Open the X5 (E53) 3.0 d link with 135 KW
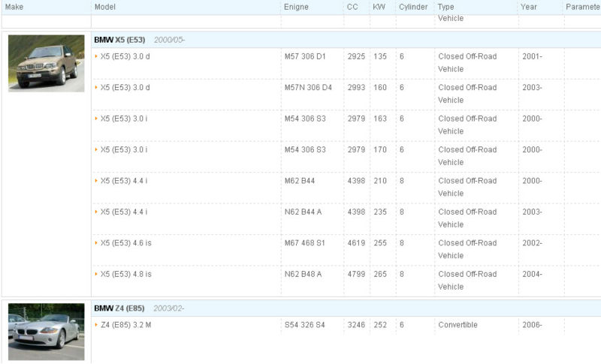This screenshot has height=364, width=601. (125, 56)
